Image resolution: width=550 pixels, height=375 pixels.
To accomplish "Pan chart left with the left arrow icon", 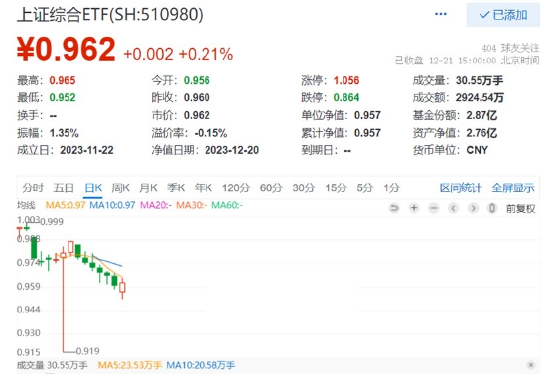I will tap(454, 208).
